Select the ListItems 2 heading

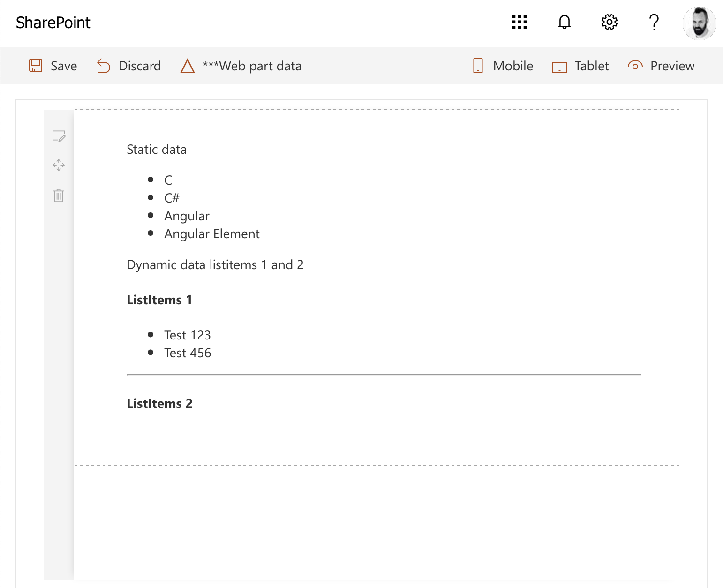[x=159, y=403]
